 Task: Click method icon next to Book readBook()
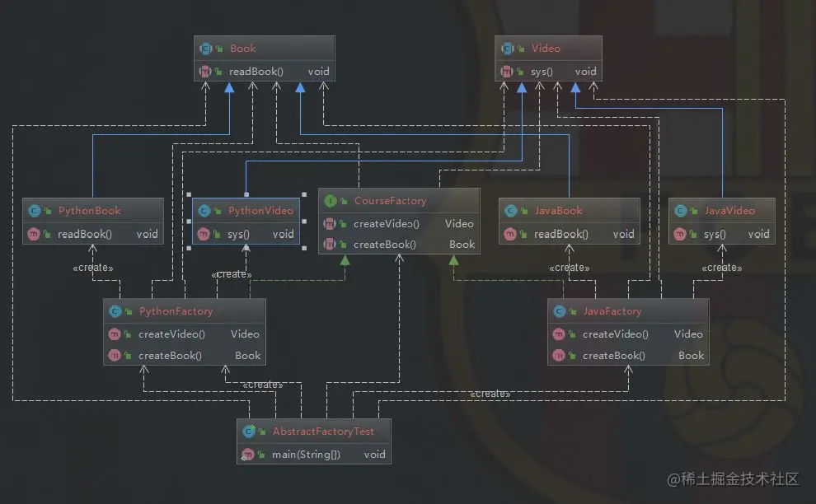coord(205,72)
